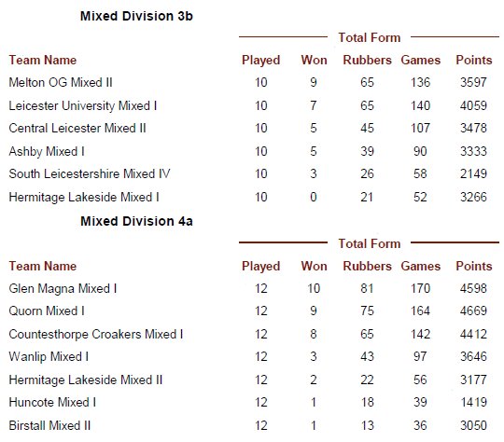This screenshot has width=504, height=442.
Task: Click Games column header in Division 4a
Action: [420, 267]
